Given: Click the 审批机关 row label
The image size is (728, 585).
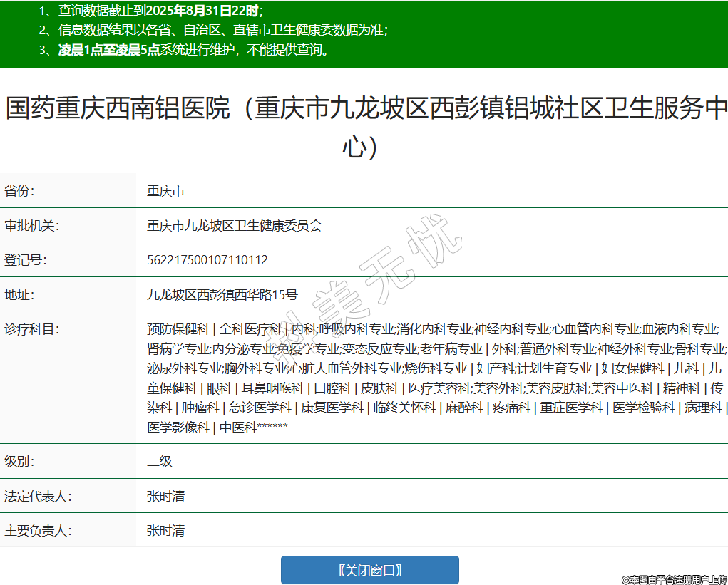Looking at the screenshot, I should click(x=31, y=226).
